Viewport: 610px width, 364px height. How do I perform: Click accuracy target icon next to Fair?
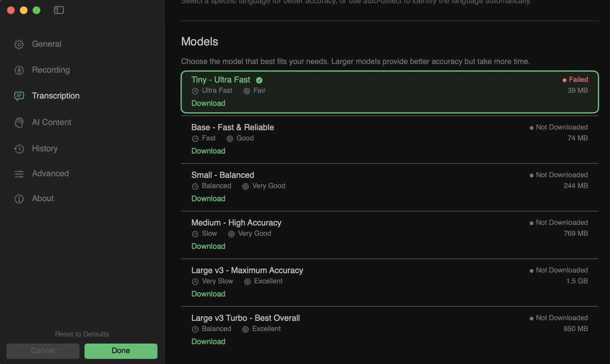coord(247,91)
